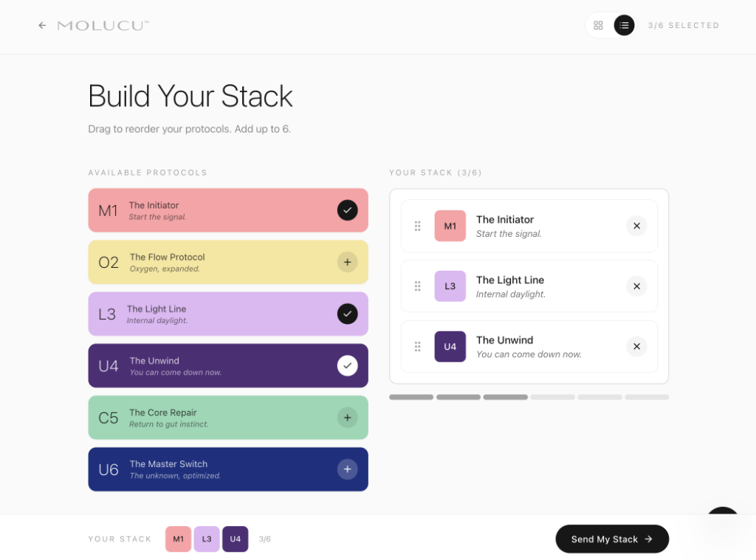This screenshot has height=560, width=756.
Task: Uncheck The Light Line in available protocols
Action: (347, 314)
